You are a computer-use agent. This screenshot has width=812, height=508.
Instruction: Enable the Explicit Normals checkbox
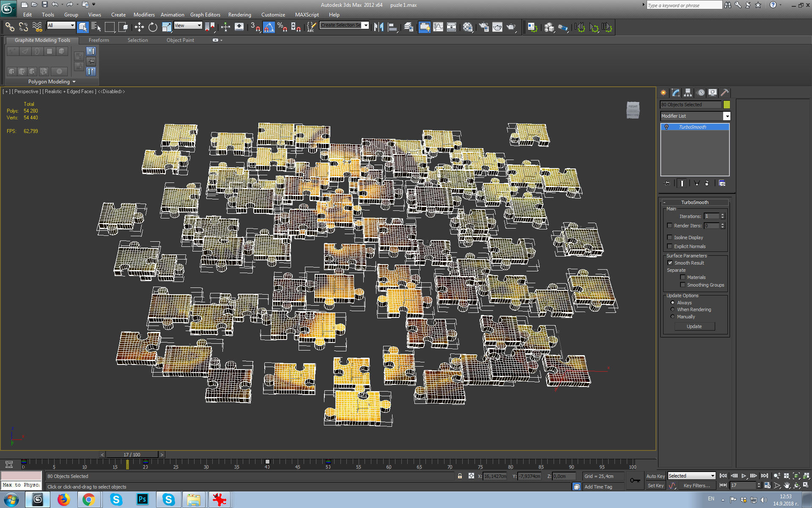click(x=669, y=246)
